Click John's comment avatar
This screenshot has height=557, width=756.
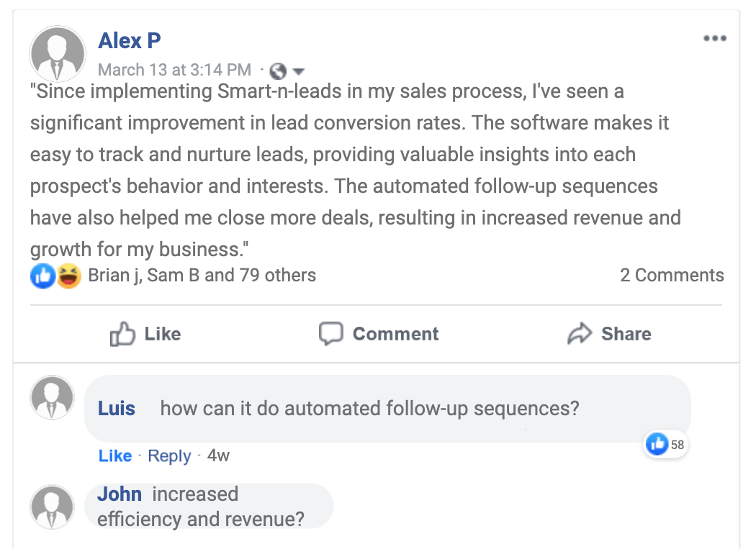pyautogui.click(x=52, y=507)
